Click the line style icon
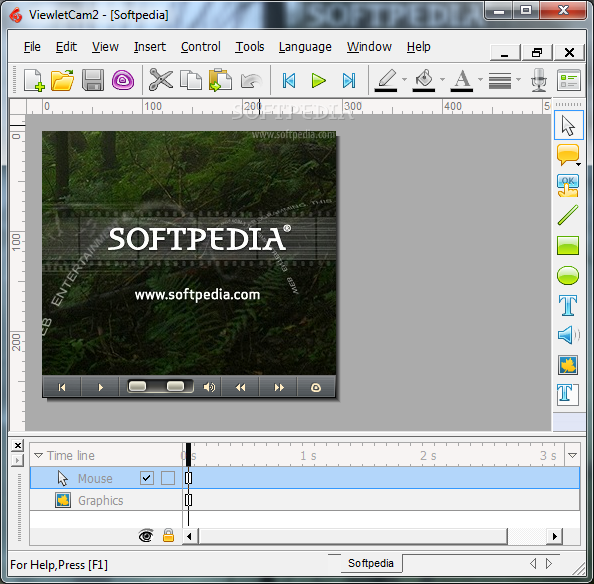The width and height of the screenshot is (594, 584). (x=500, y=80)
